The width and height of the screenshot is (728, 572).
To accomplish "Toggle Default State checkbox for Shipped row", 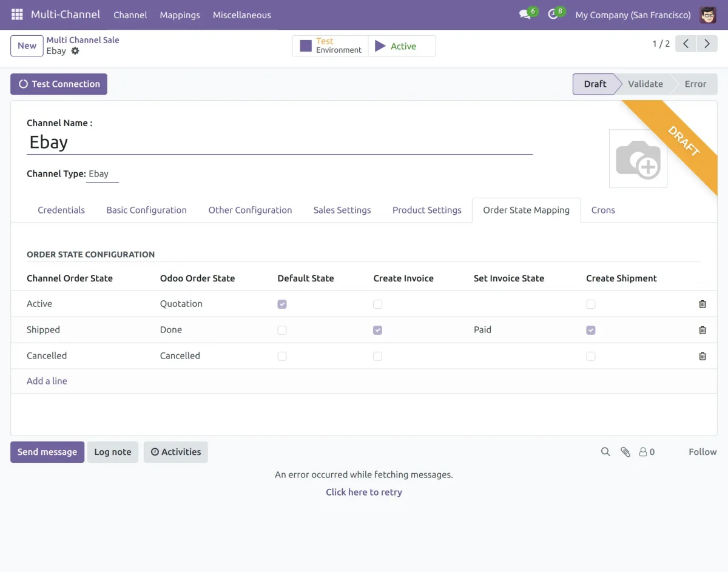I will click(x=282, y=330).
